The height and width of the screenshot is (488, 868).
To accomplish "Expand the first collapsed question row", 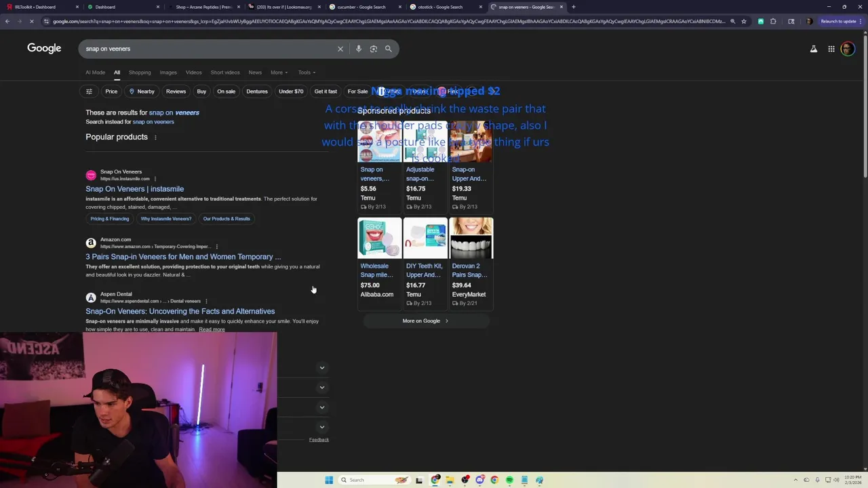I will coord(322,367).
